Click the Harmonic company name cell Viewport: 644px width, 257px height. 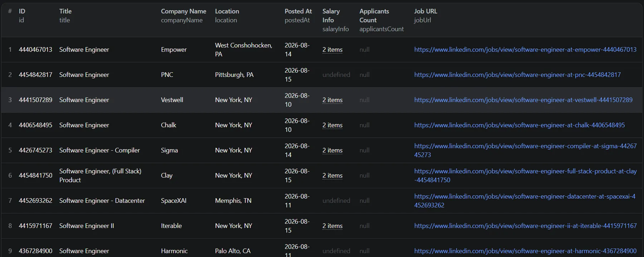click(x=174, y=251)
